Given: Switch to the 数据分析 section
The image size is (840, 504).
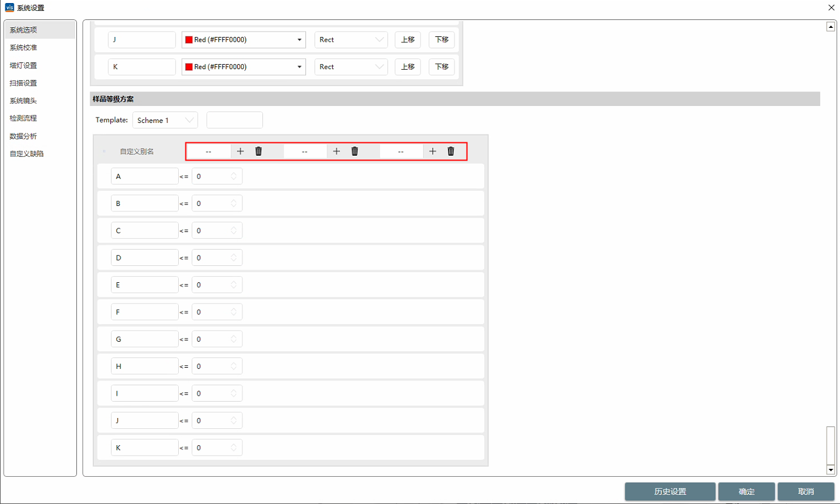Looking at the screenshot, I should click(24, 136).
